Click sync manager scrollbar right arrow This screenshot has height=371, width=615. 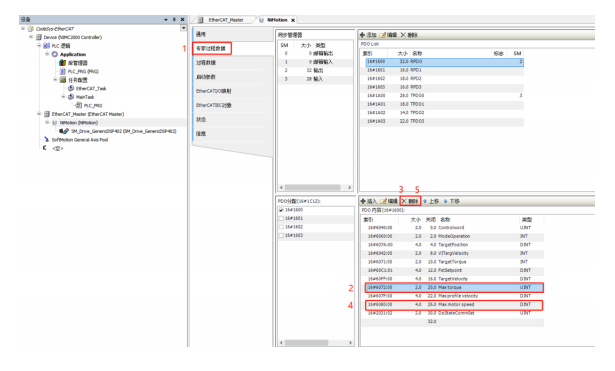coord(349,187)
